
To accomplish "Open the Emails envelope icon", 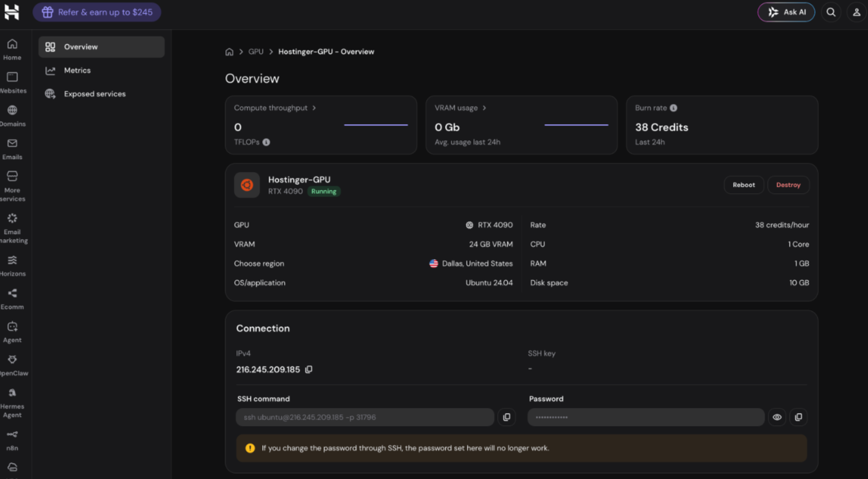I will click(12, 143).
